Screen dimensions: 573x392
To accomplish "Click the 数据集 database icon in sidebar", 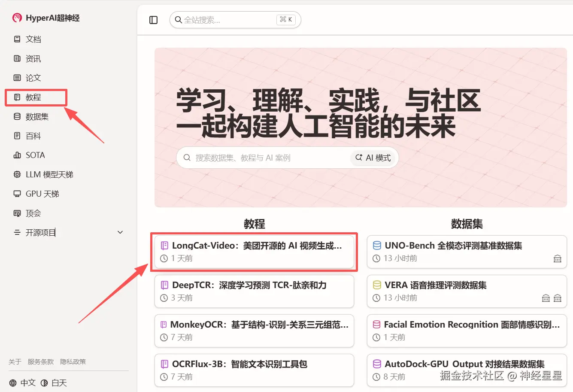I will pyautogui.click(x=17, y=116).
